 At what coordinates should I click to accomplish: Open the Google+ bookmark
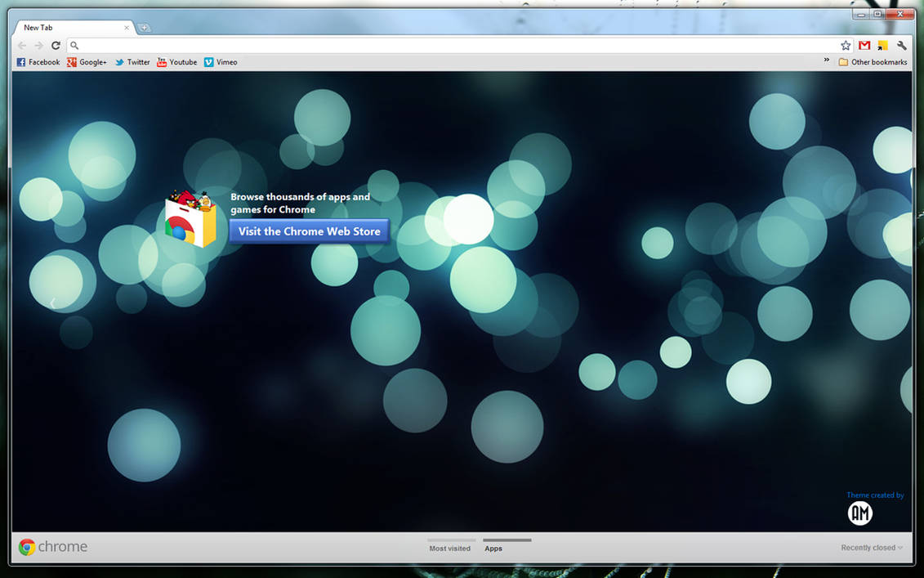click(87, 62)
